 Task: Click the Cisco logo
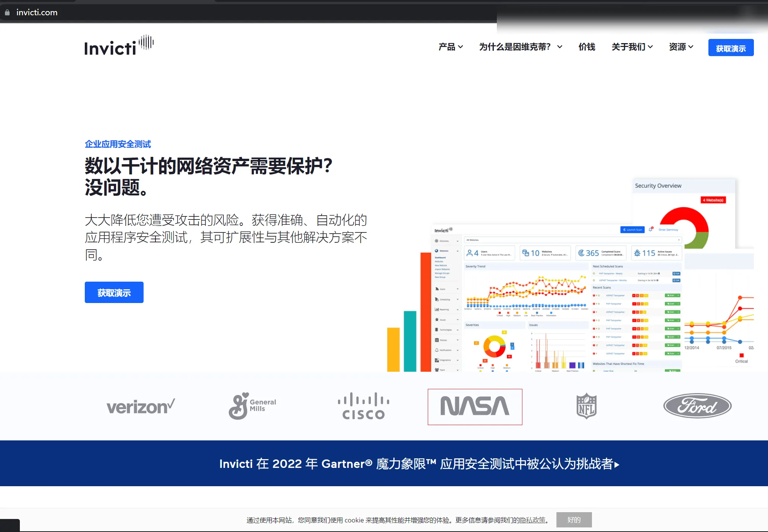(363, 406)
